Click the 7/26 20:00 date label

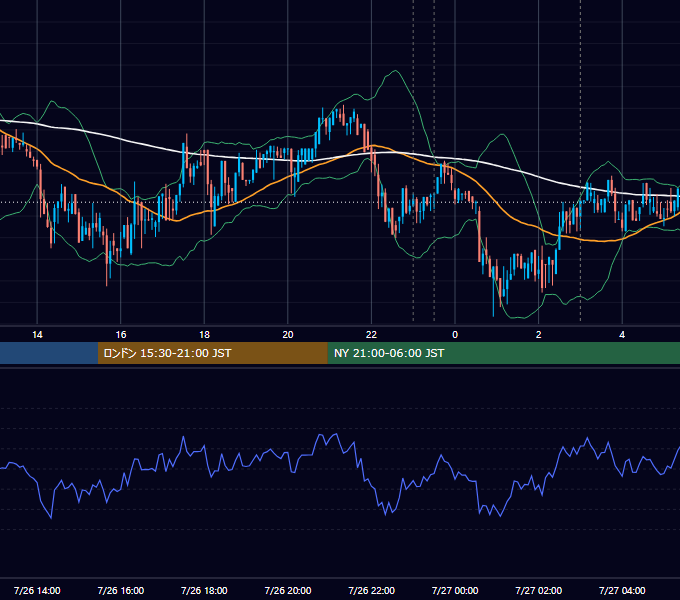(x=288, y=590)
